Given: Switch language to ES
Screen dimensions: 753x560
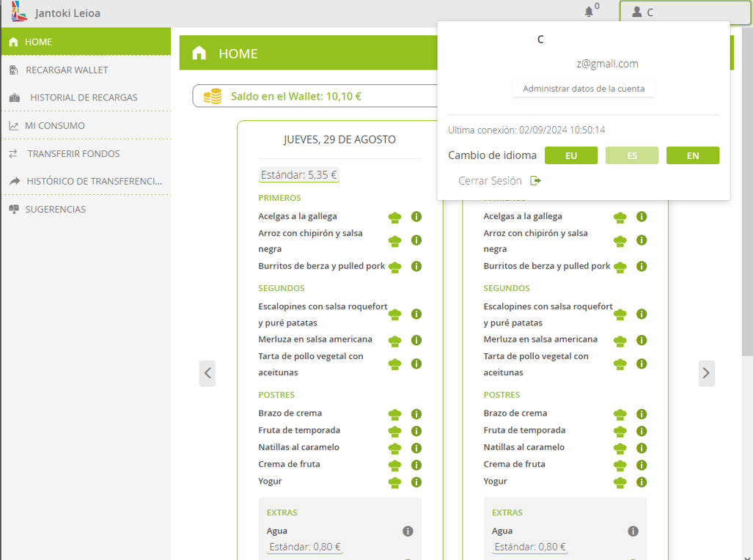Looking at the screenshot, I should (x=632, y=155).
